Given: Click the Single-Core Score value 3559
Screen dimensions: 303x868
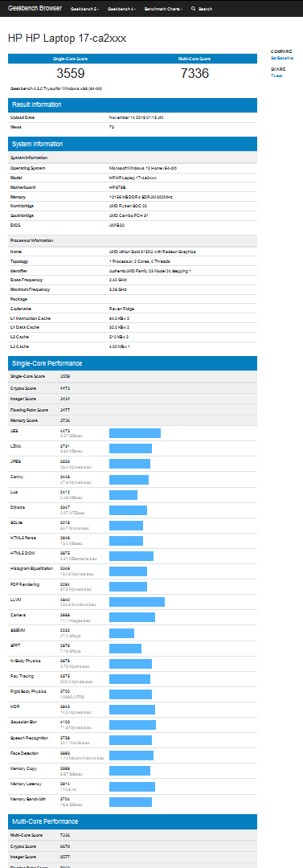Looking at the screenshot, I should pyautogui.click(x=70, y=74).
